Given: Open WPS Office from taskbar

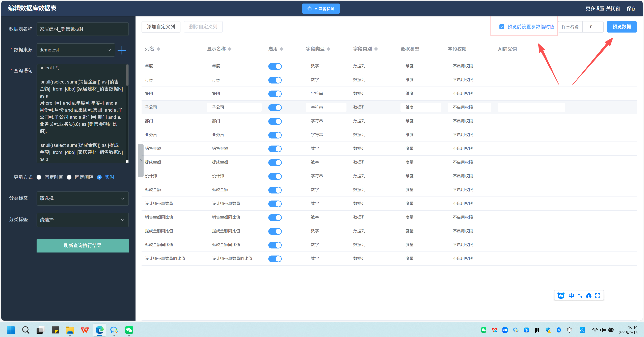Looking at the screenshot, I should click(x=85, y=330).
